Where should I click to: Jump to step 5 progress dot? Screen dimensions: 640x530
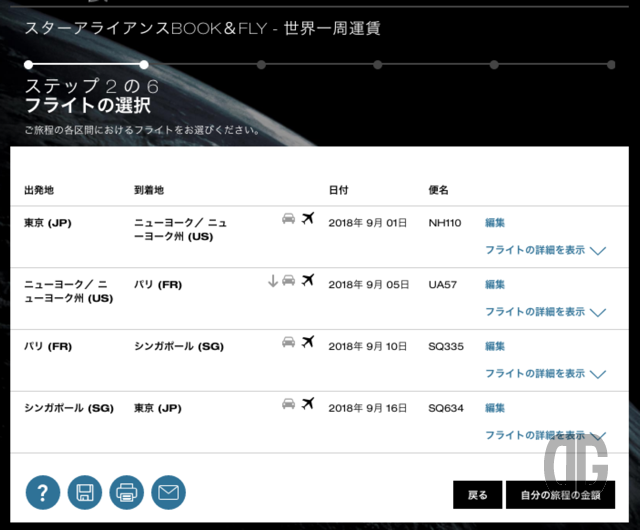[x=494, y=65]
